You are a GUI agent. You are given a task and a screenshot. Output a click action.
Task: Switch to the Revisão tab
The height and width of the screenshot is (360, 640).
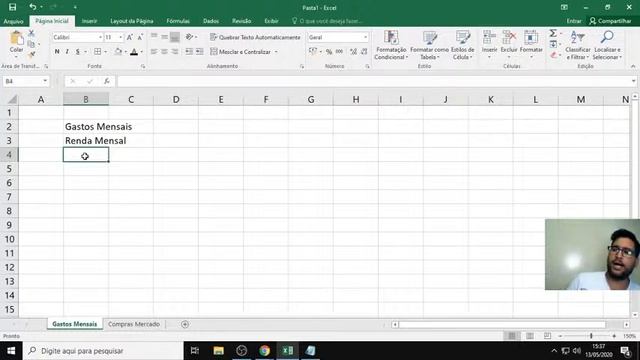(242, 21)
